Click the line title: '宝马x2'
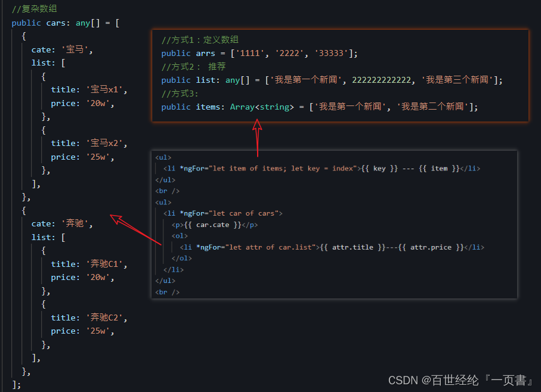 (89, 143)
